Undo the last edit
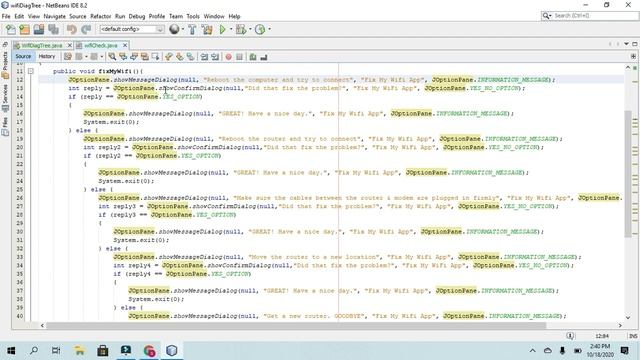This screenshot has height=360, width=640. [x=72, y=29]
